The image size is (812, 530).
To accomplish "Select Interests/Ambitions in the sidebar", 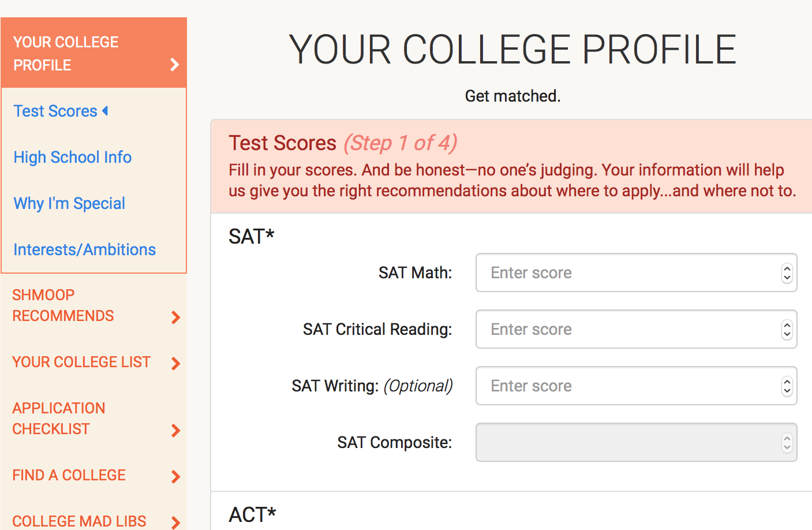I will click(85, 249).
